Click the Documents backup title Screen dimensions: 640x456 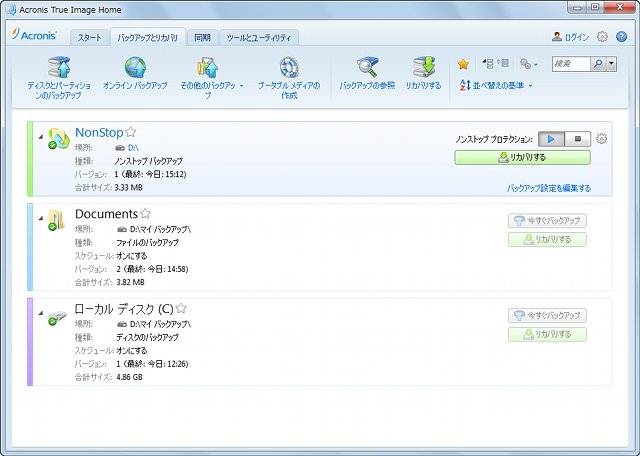pos(107,214)
